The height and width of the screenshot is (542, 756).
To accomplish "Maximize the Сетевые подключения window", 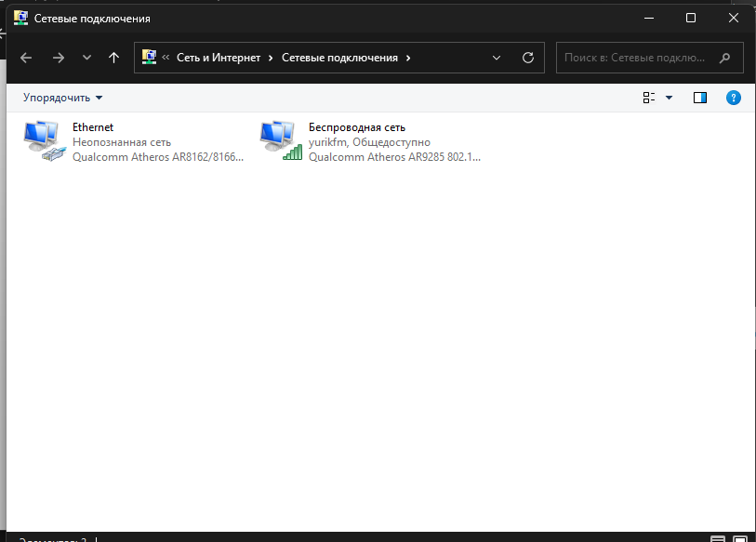I will tap(690, 18).
